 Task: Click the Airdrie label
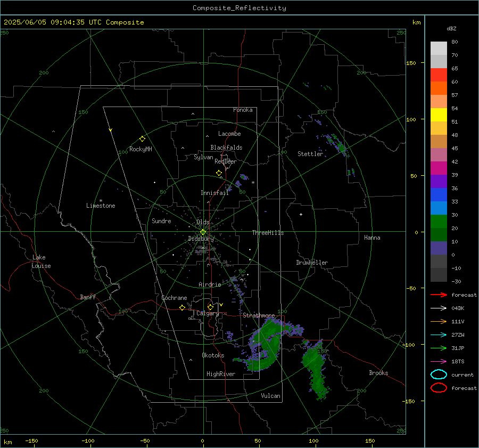point(210,284)
